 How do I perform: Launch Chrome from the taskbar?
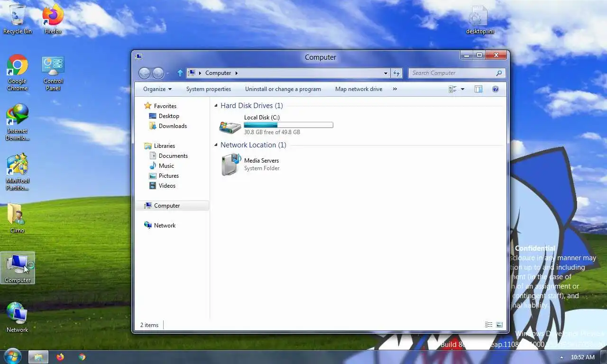(x=82, y=357)
